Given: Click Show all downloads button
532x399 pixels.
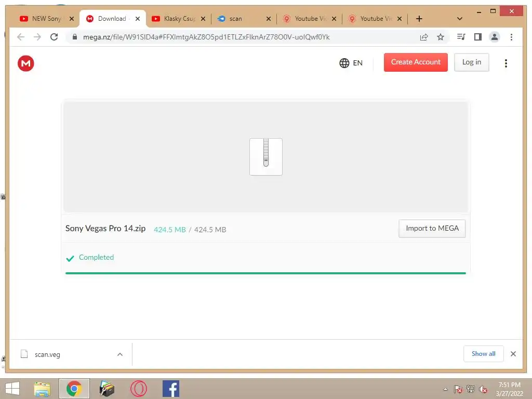Looking at the screenshot, I should coord(483,354).
